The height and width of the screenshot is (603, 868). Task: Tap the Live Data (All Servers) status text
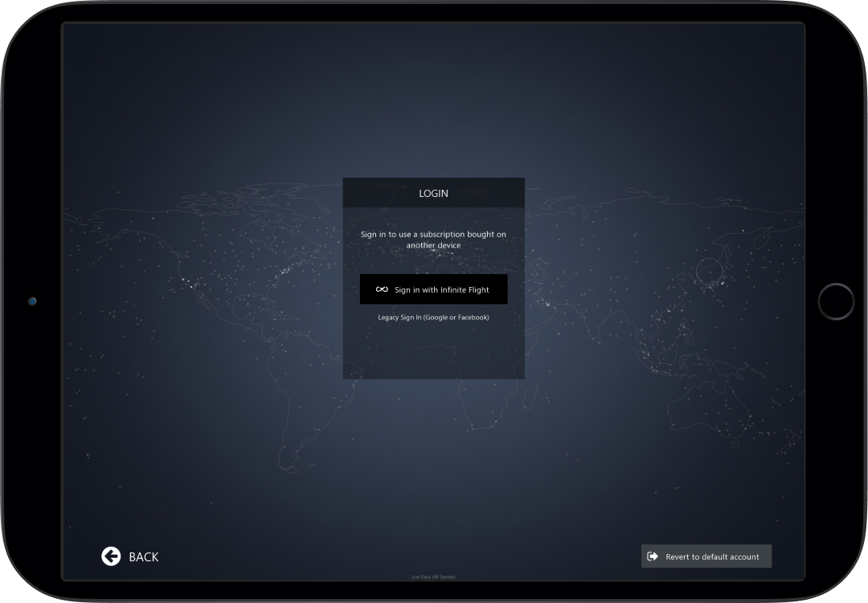pyautogui.click(x=432, y=576)
